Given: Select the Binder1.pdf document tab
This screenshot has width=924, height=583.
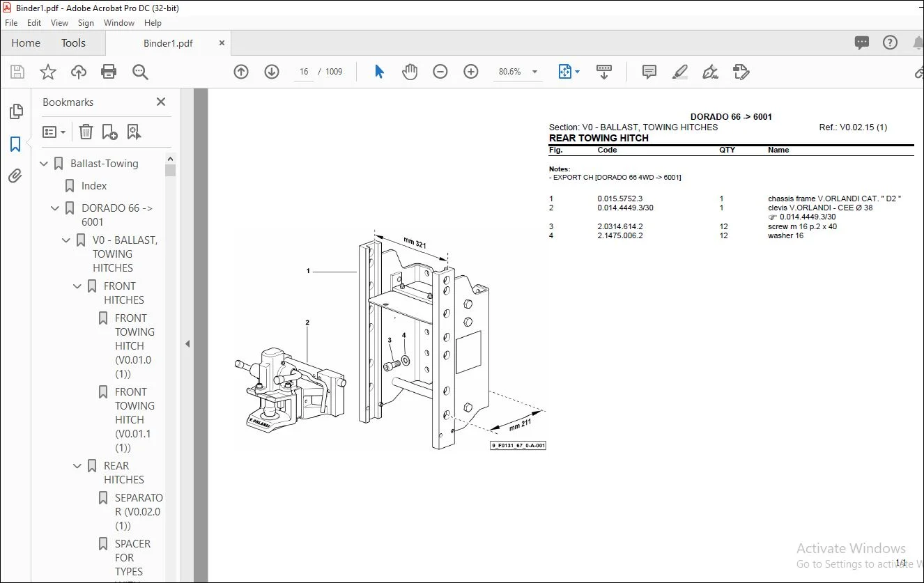Looking at the screenshot, I should pyautogui.click(x=168, y=43).
